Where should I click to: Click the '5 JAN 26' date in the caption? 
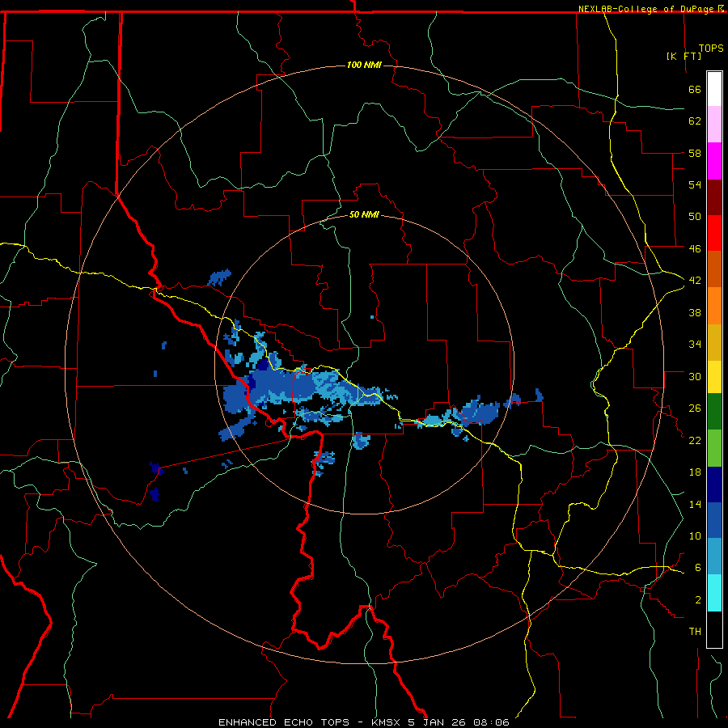(437, 722)
